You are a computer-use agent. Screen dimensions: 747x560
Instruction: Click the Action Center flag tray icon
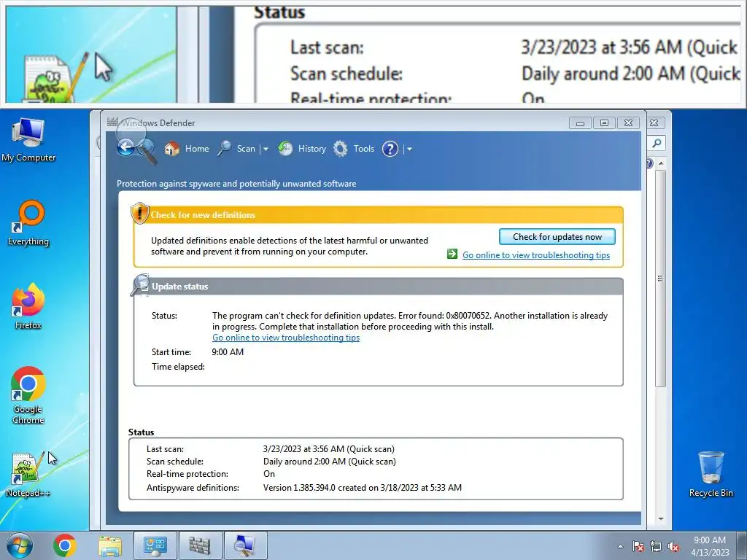click(x=638, y=546)
